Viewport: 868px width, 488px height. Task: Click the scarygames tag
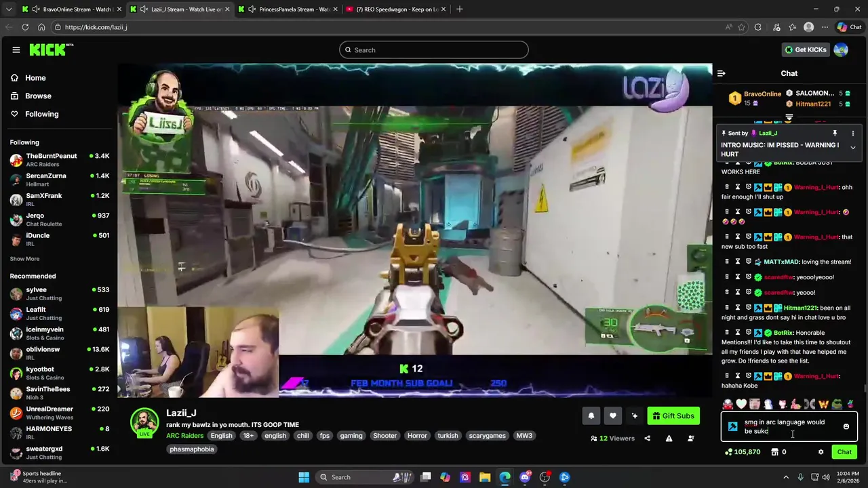(487, 436)
